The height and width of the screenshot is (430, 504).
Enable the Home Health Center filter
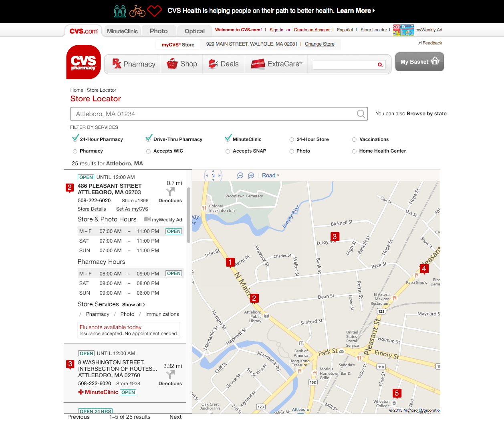[354, 151]
